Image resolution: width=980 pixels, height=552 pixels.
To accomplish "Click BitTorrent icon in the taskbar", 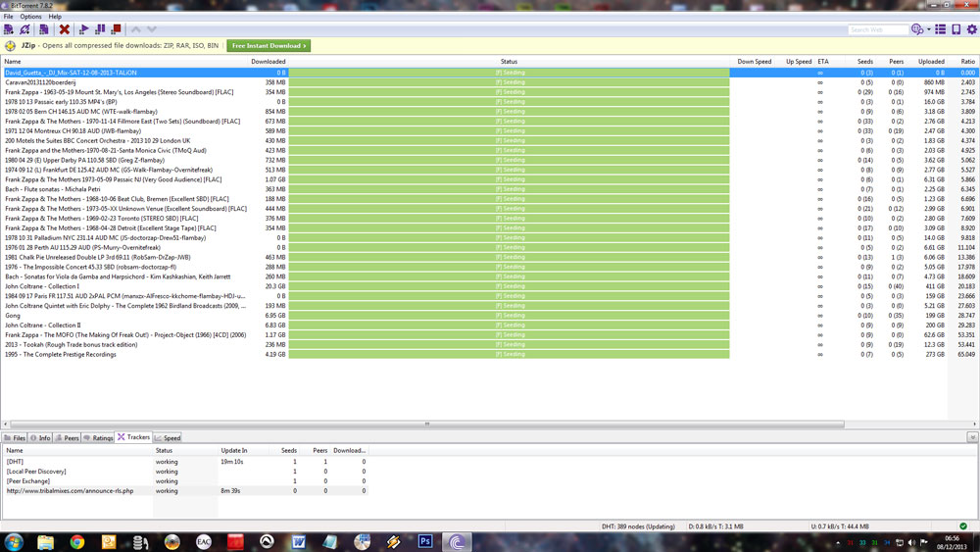I will click(x=457, y=542).
